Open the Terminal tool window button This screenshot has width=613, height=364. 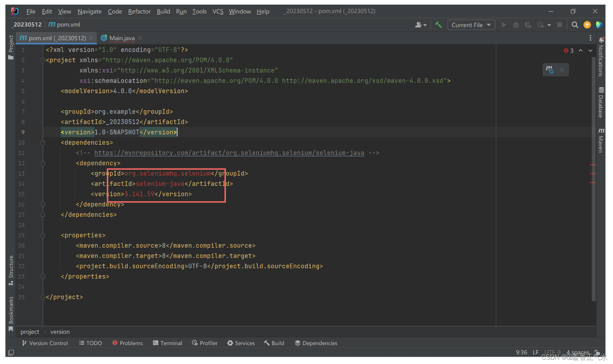click(x=168, y=343)
